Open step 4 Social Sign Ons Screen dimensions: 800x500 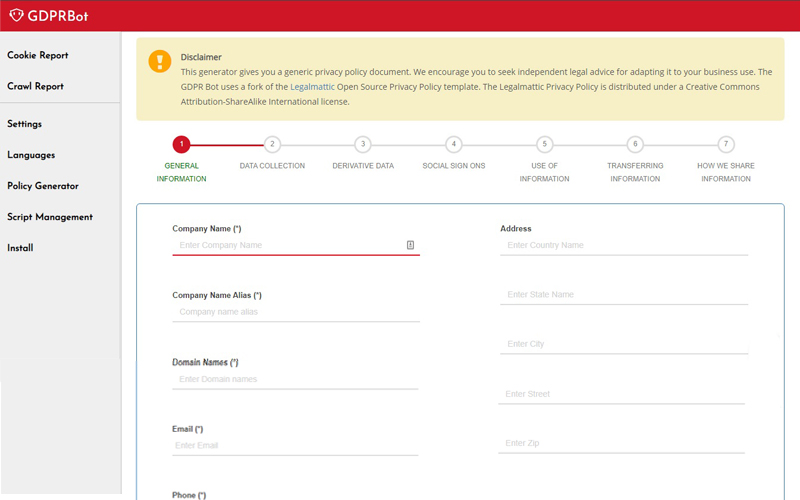click(x=454, y=144)
